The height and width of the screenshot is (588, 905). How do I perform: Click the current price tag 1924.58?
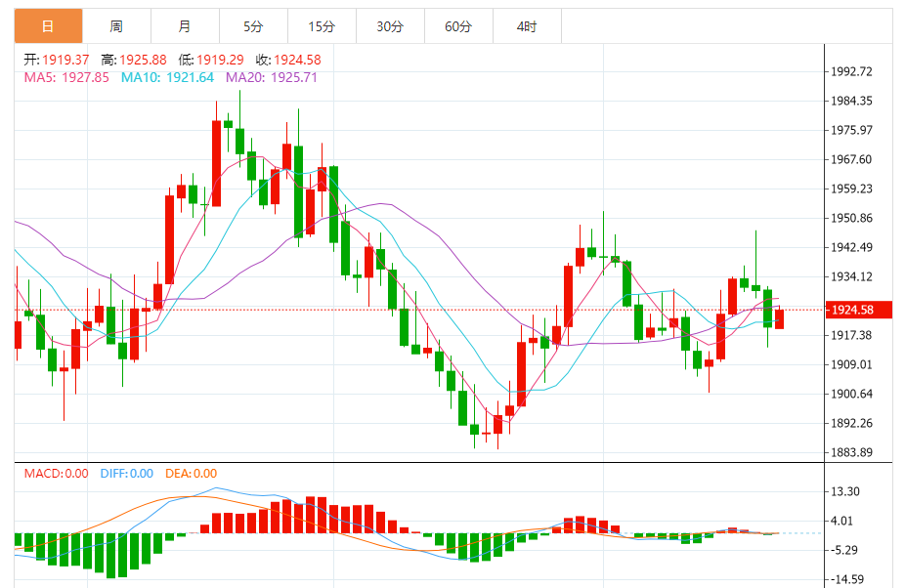tap(858, 310)
